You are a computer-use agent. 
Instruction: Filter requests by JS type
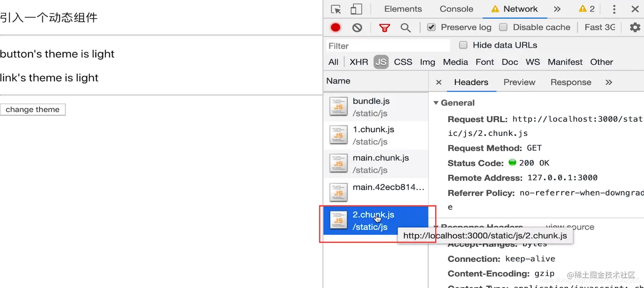[381, 62]
